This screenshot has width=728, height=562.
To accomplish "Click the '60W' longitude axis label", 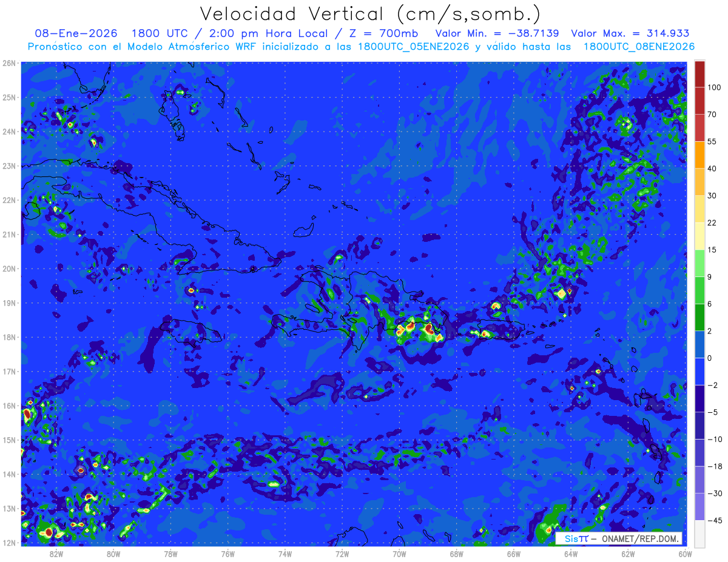I will pos(684,553).
